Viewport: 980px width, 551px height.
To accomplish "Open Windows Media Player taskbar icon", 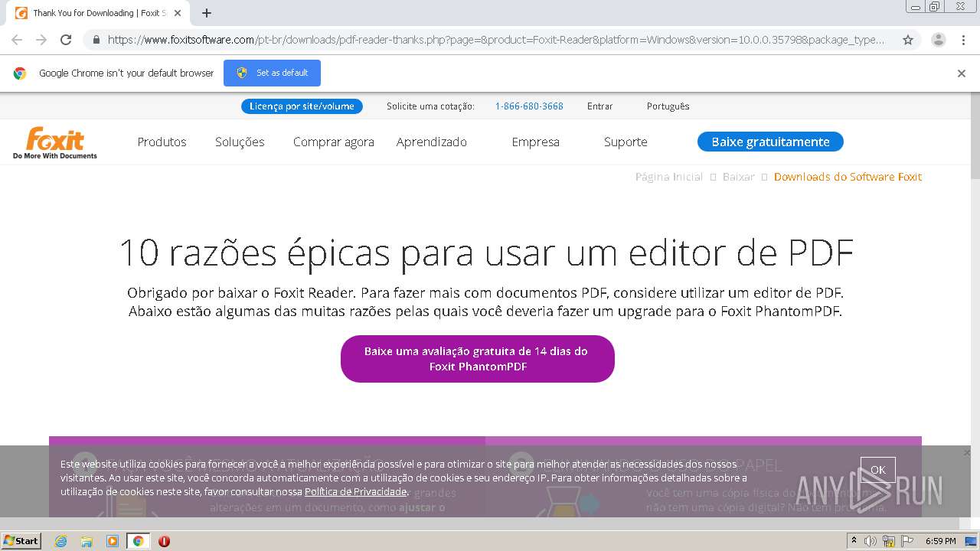I will click(x=113, y=541).
